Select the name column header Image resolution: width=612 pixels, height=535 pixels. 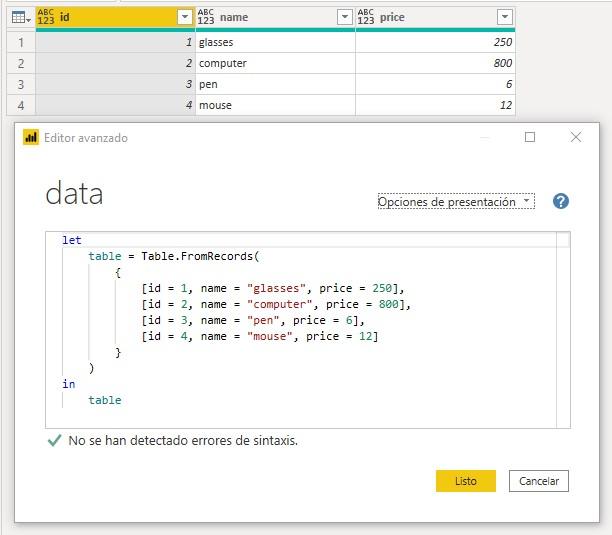(275, 17)
